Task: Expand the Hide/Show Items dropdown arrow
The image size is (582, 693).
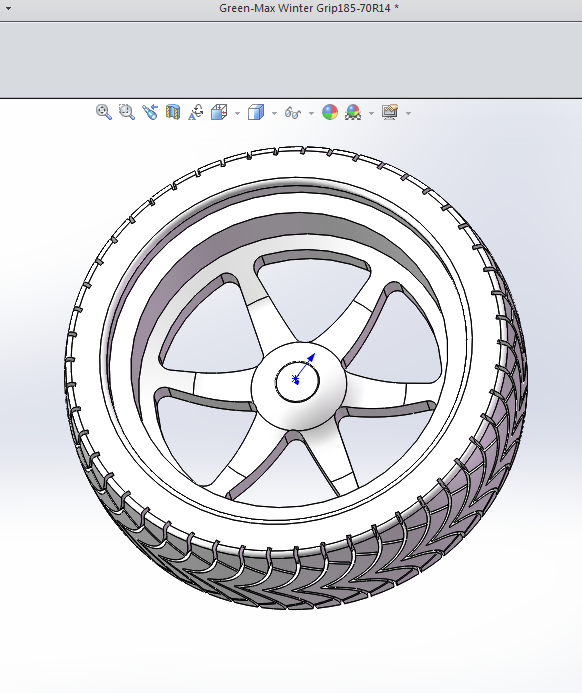Action: (312, 114)
